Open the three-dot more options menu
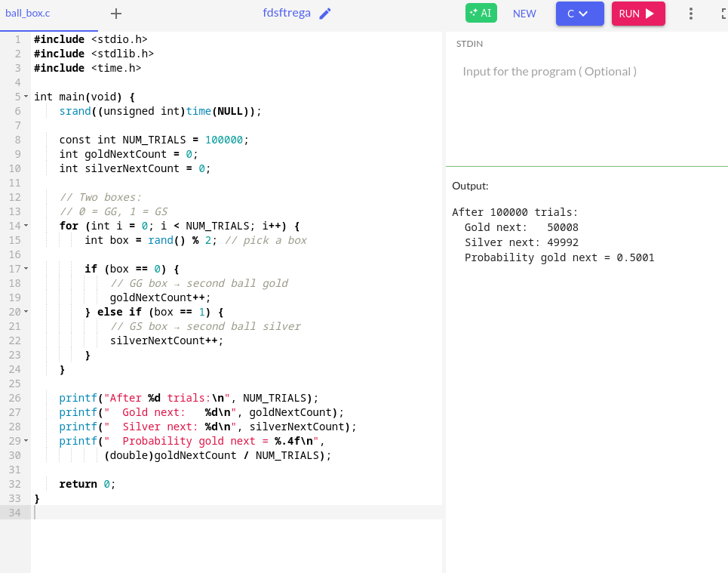 coord(690,14)
